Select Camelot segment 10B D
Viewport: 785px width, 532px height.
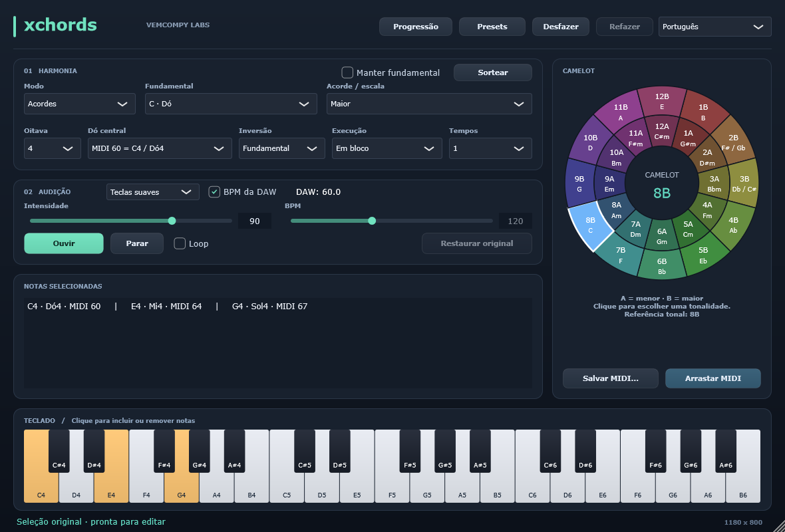click(591, 142)
